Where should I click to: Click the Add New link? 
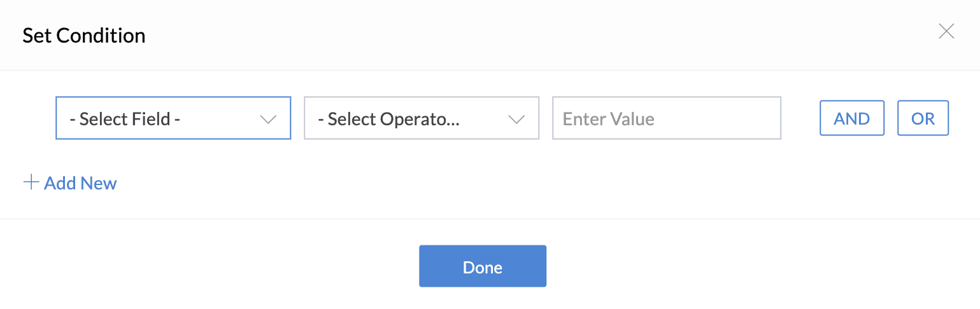pyautogui.click(x=80, y=183)
